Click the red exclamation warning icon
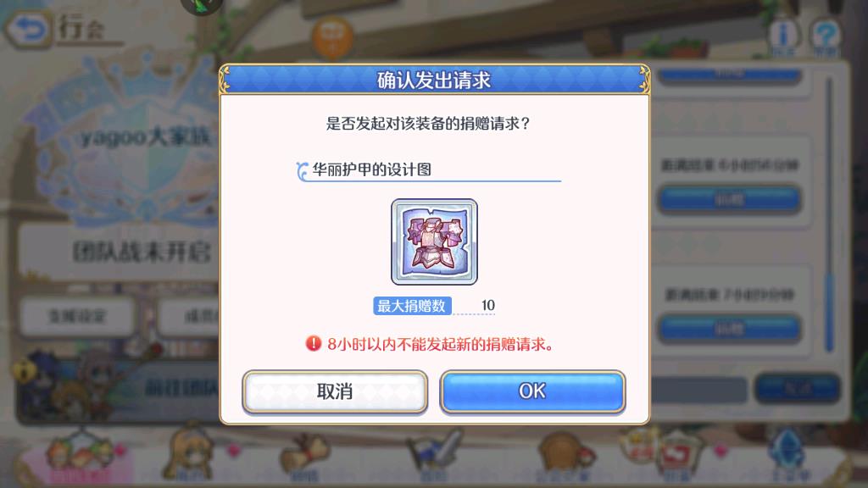The image size is (868, 488). [314, 344]
